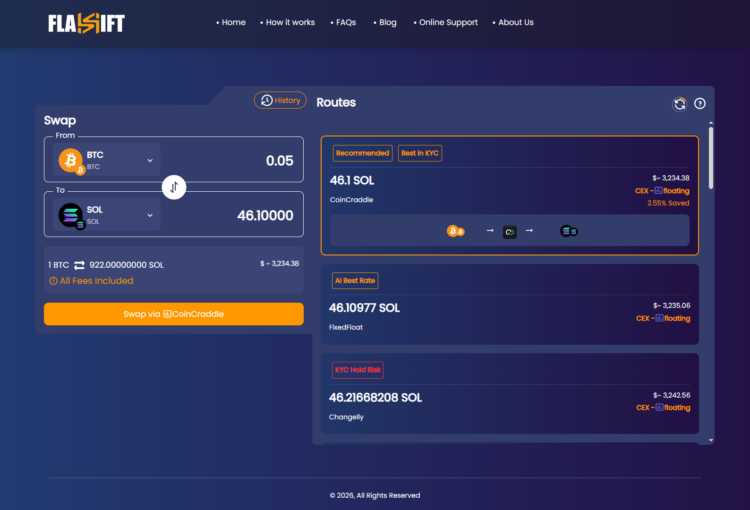750x510 pixels.
Task: Click the 922.00000000 SOL rate text
Action: tap(126, 265)
